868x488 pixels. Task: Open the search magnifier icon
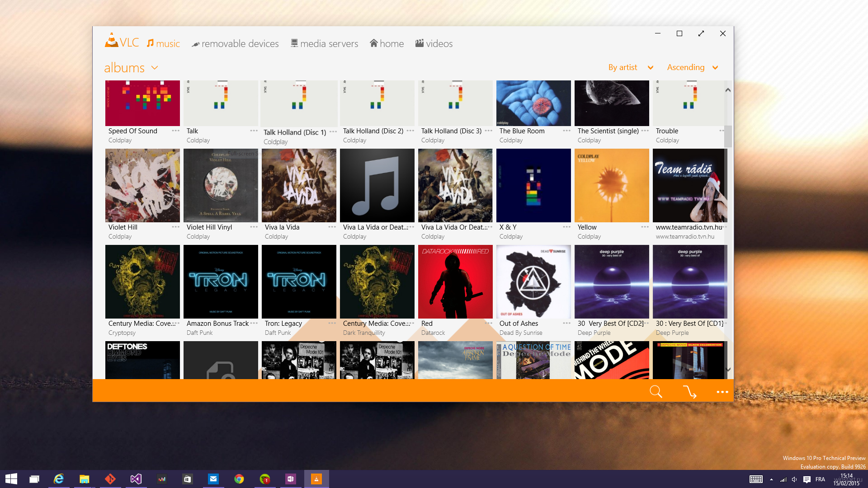pyautogui.click(x=656, y=391)
